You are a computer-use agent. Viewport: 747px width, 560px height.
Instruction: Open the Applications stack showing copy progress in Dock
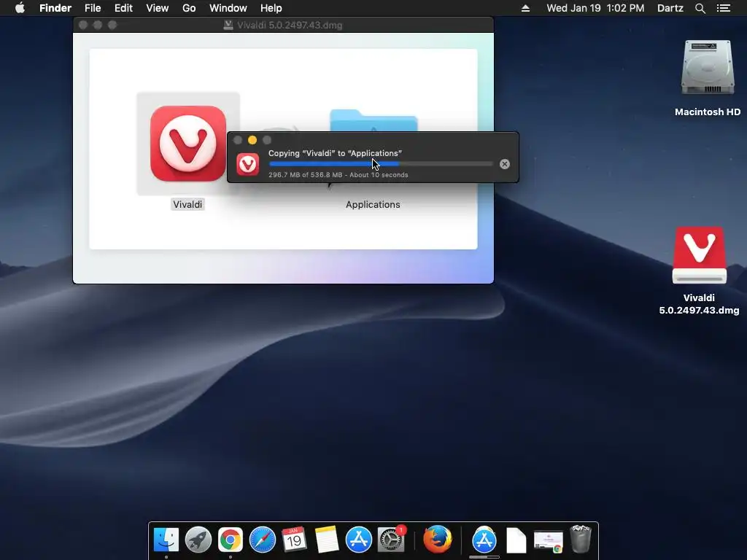pos(484,540)
